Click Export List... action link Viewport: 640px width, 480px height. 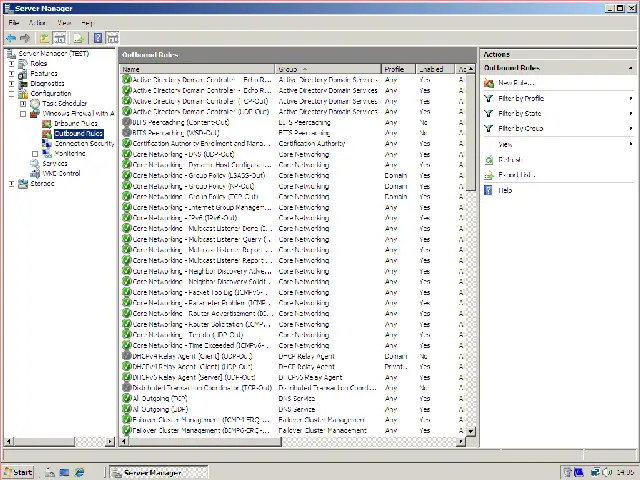click(517, 175)
